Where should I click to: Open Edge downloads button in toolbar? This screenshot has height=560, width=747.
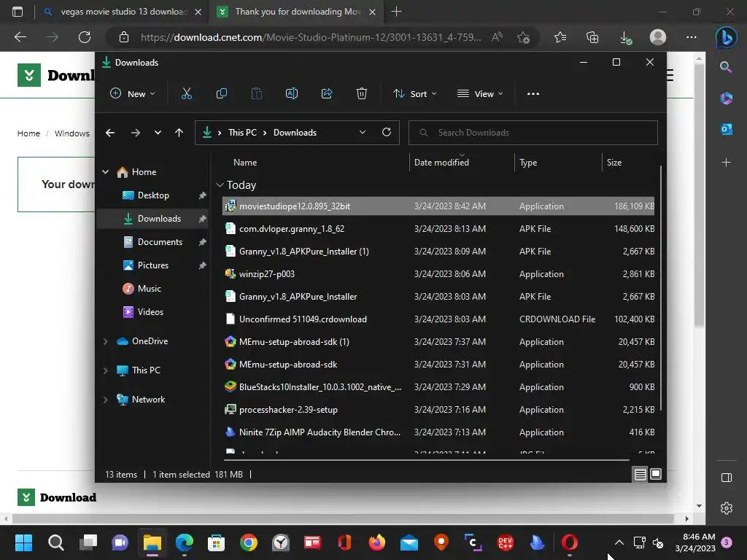point(625,38)
